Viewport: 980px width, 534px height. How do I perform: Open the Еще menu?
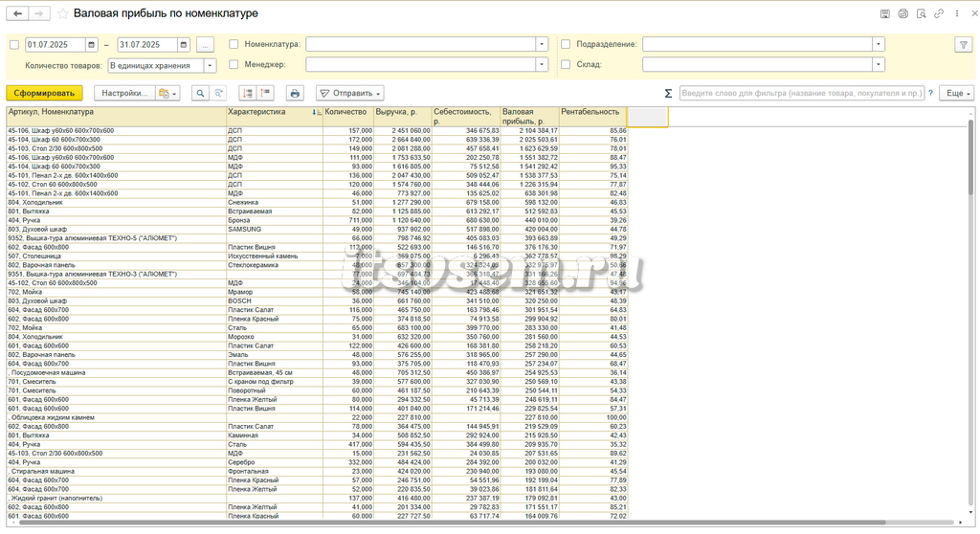pyautogui.click(x=958, y=93)
